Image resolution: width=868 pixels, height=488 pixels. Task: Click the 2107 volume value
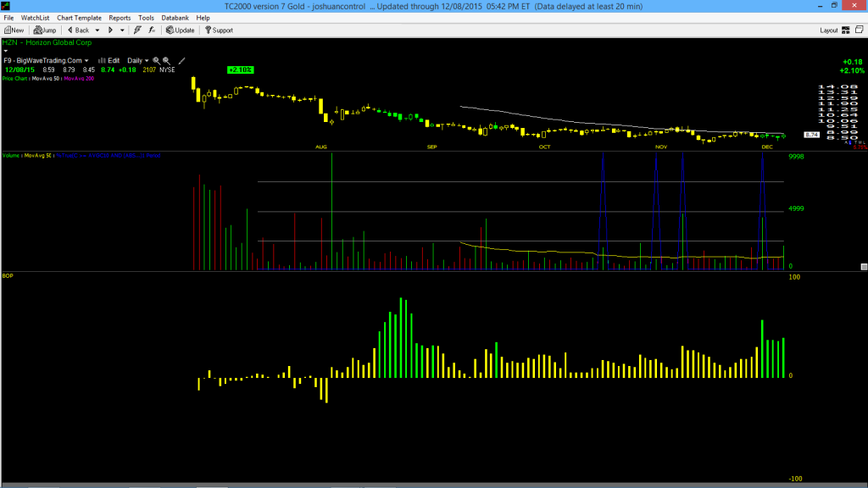pos(149,69)
